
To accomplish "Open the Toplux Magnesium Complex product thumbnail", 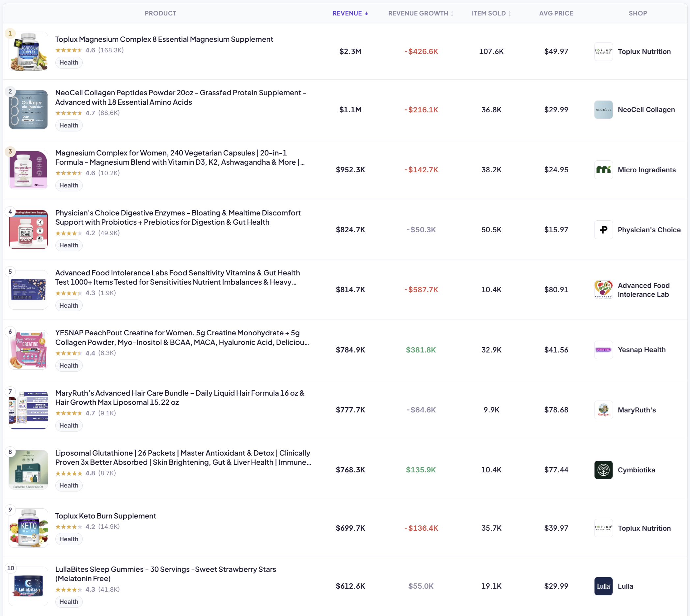I will tap(28, 51).
